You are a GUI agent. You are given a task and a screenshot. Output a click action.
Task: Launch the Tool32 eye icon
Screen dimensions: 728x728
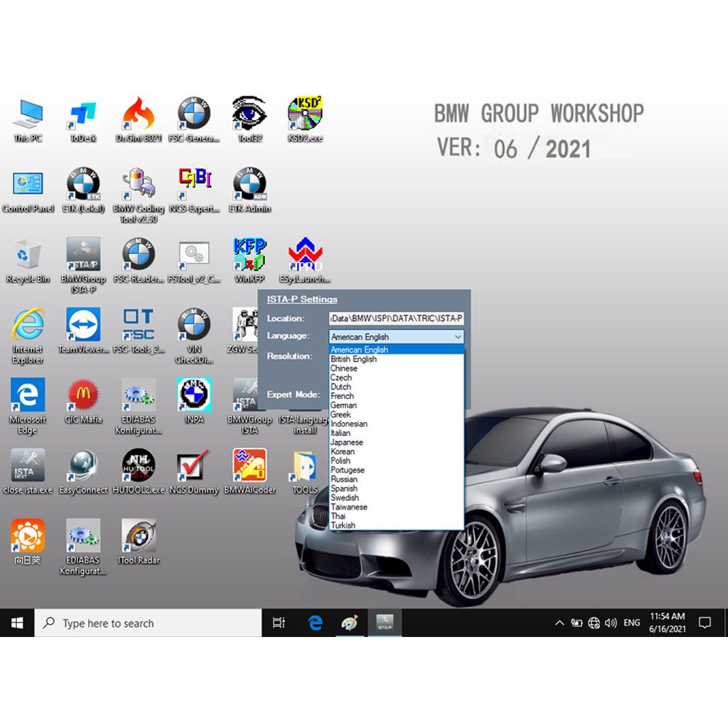(250, 119)
